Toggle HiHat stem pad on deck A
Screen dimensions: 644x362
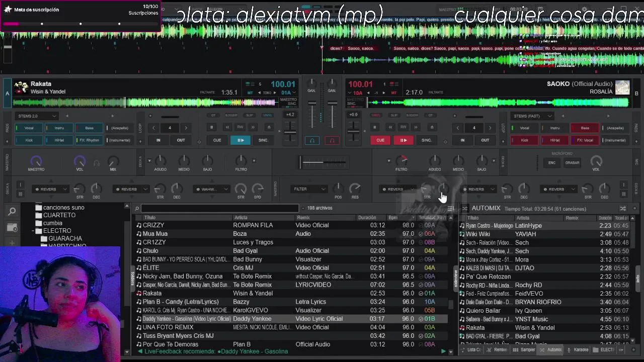point(59,140)
